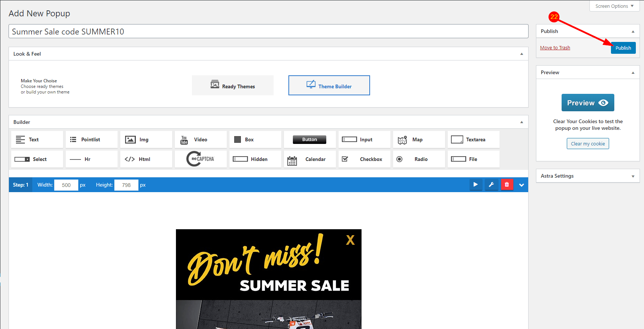Add a Map element to popup
Screen dimensions: 644x329
(x=419, y=139)
